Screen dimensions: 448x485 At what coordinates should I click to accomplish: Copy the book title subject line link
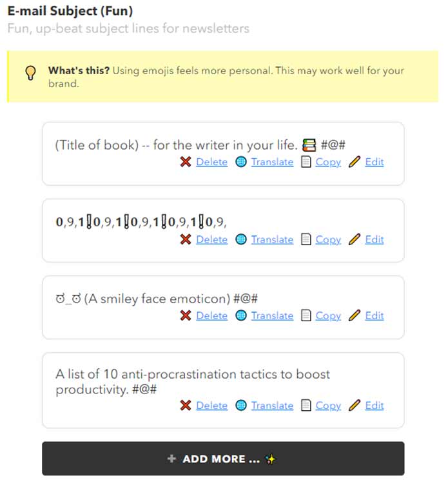point(328,162)
